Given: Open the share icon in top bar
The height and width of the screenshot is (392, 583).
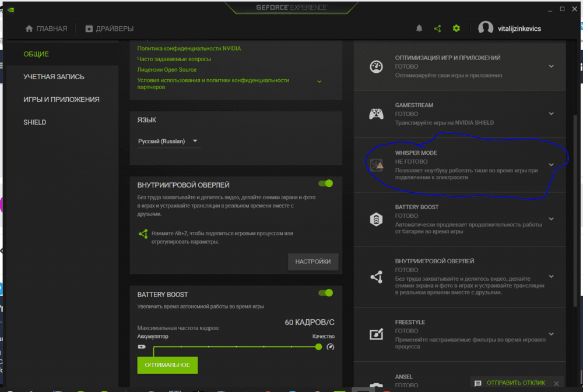Looking at the screenshot, I should pyautogui.click(x=437, y=29).
